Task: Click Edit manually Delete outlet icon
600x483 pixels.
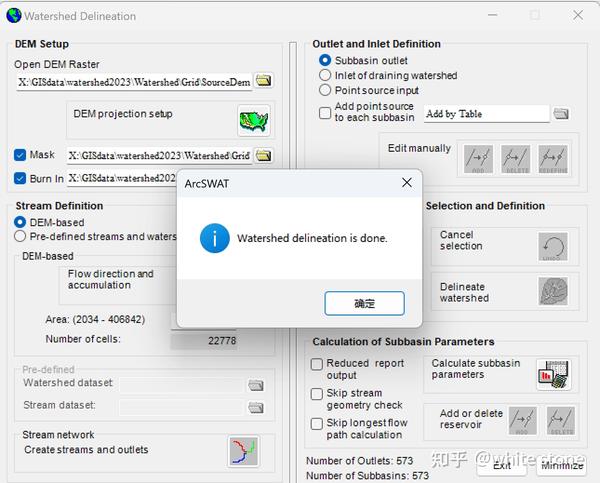Action: [x=516, y=159]
